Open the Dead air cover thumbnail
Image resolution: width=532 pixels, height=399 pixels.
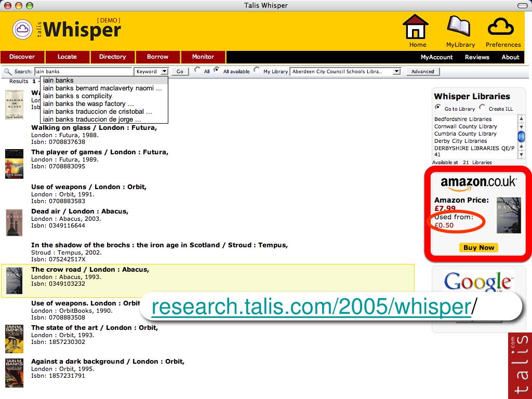[x=14, y=222]
